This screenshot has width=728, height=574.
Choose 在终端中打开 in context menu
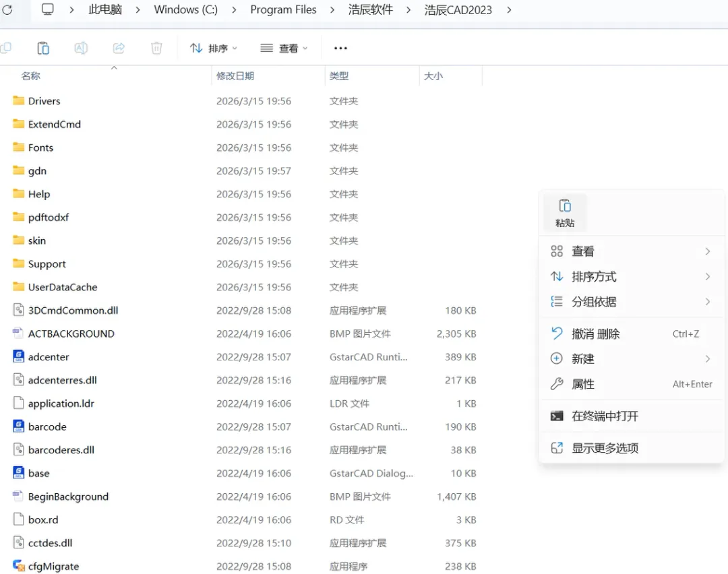(x=631, y=416)
